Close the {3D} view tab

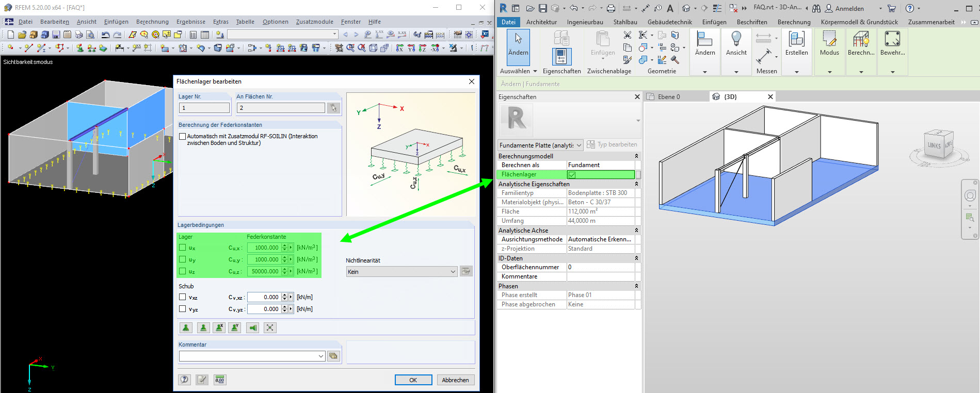(770, 97)
